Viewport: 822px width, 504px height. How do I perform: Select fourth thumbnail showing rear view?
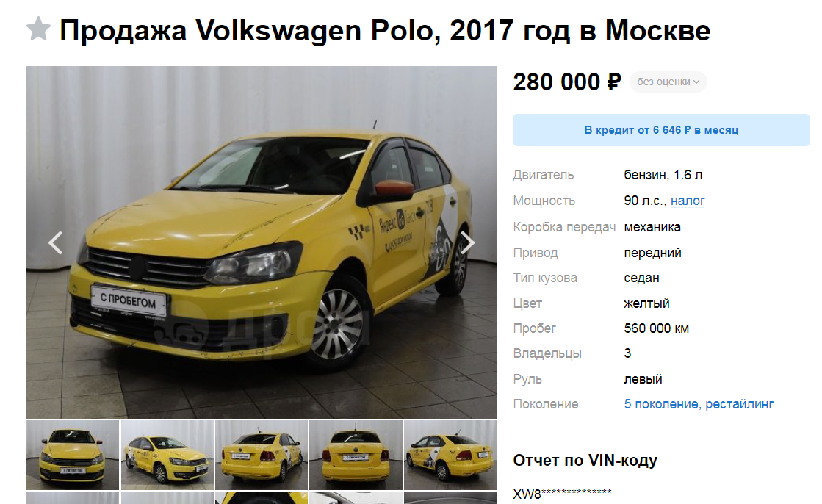point(356,455)
